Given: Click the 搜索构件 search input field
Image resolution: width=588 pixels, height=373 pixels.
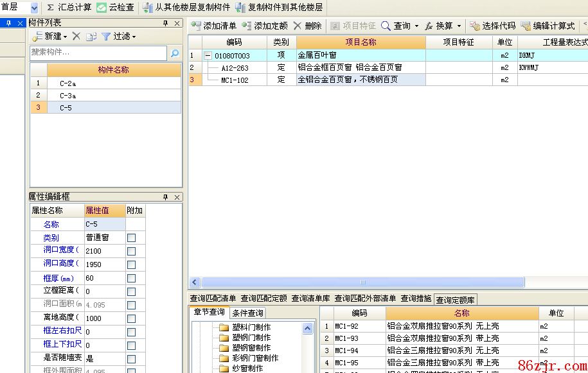Looking at the screenshot, I should point(98,53).
